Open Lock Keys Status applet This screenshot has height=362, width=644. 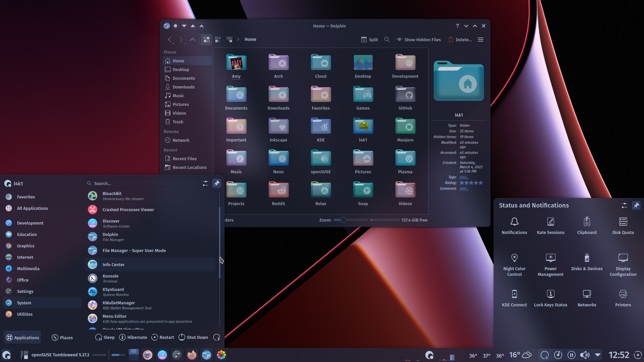(x=550, y=298)
